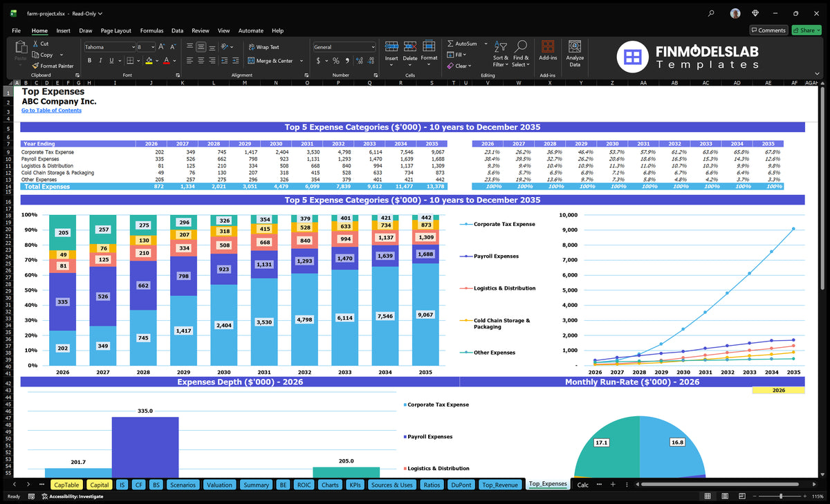
Task: Open the Find & Select dropdown
Action: coord(520,55)
